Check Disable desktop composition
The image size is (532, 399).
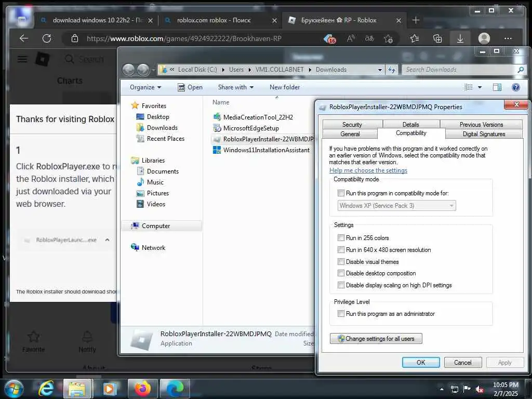[341, 273]
